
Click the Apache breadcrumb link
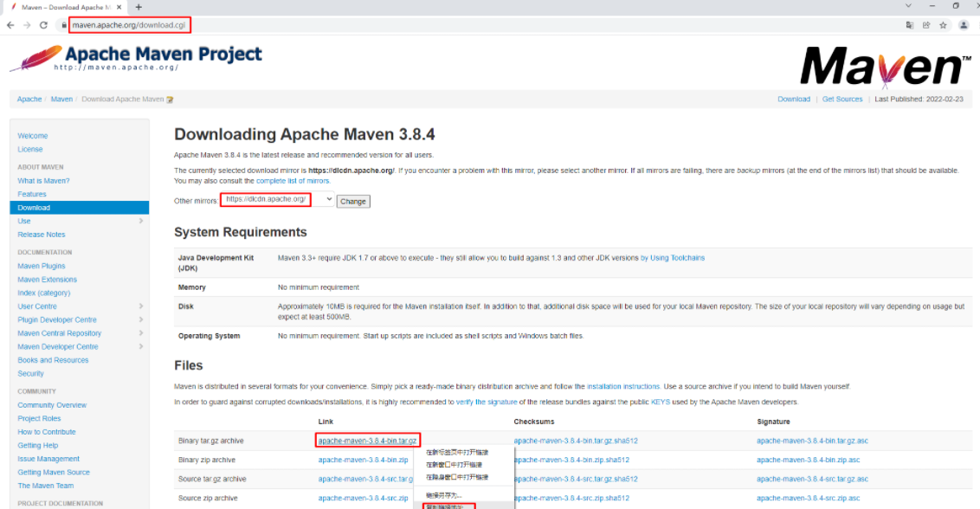pyautogui.click(x=29, y=100)
